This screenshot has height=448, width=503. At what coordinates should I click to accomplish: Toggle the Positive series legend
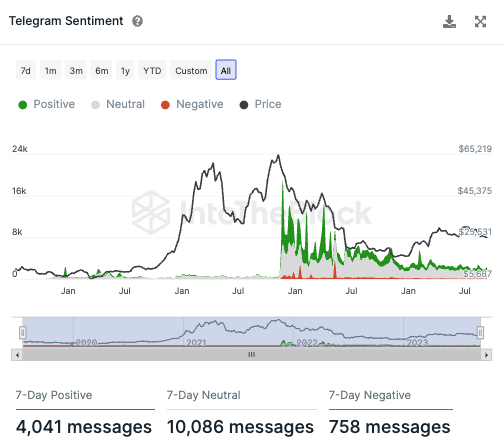(47, 104)
